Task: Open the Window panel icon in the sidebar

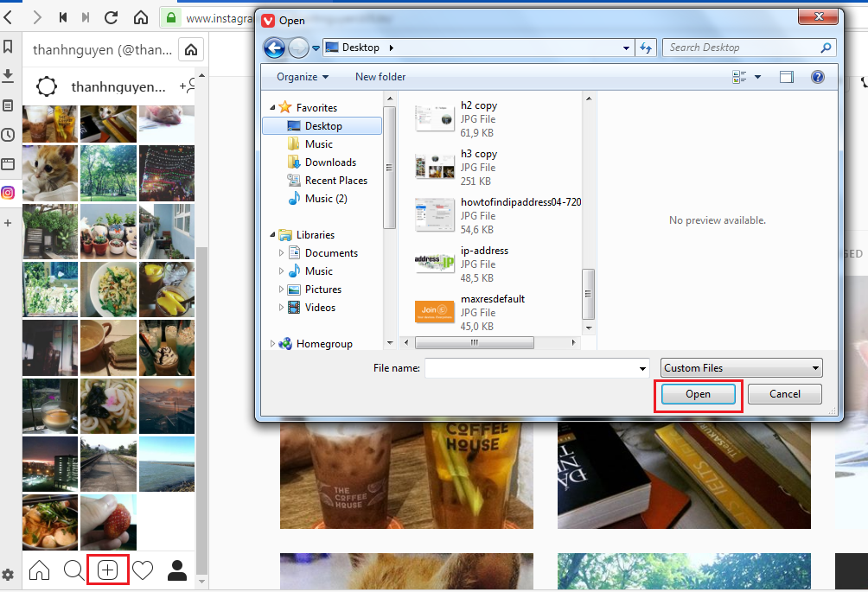Action: (x=8, y=163)
